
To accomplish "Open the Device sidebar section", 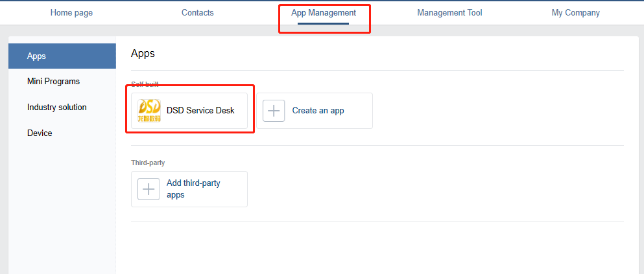I will pyautogui.click(x=40, y=133).
